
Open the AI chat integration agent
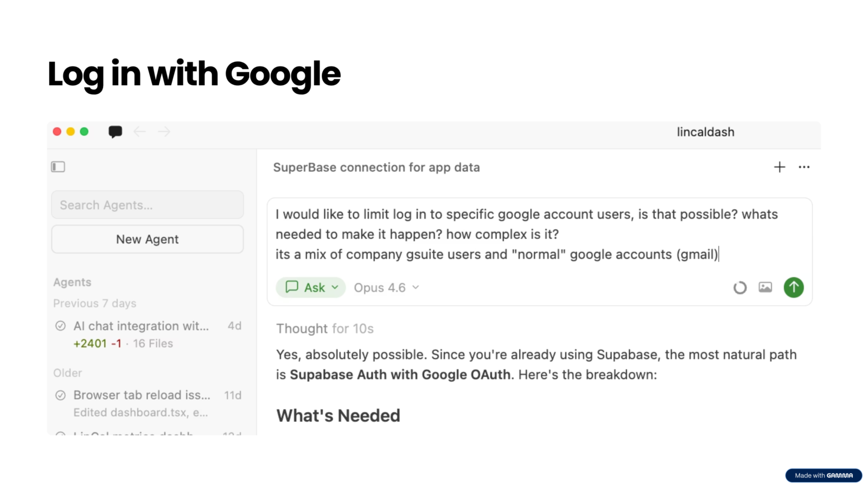[141, 326]
